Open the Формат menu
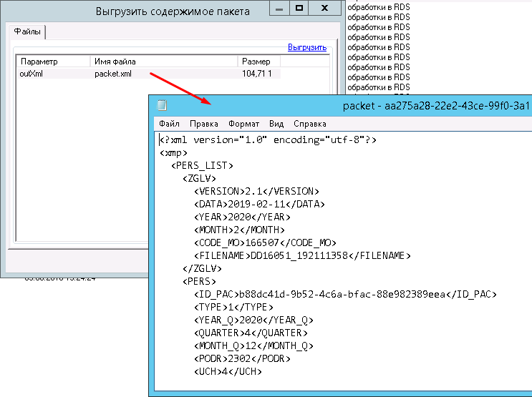The width and height of the screenshot is (532, 397). click(x=243, y=124)
